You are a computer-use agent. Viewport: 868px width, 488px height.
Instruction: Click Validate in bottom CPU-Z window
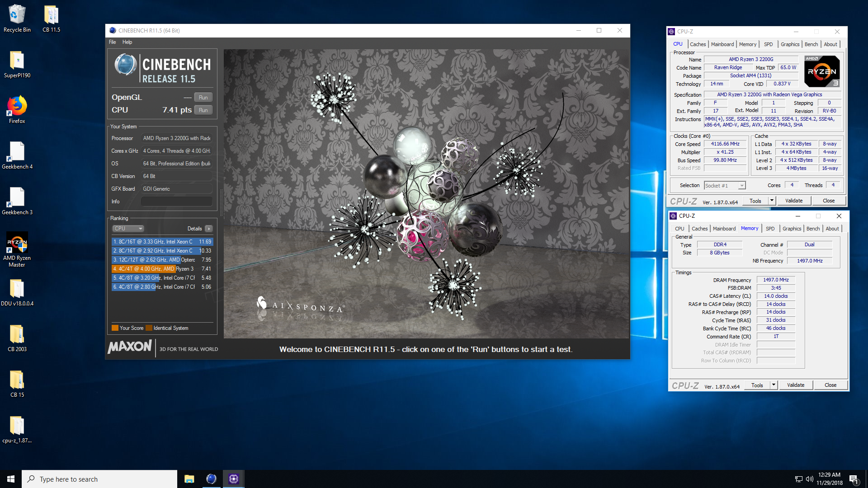[x=796, y=385]
